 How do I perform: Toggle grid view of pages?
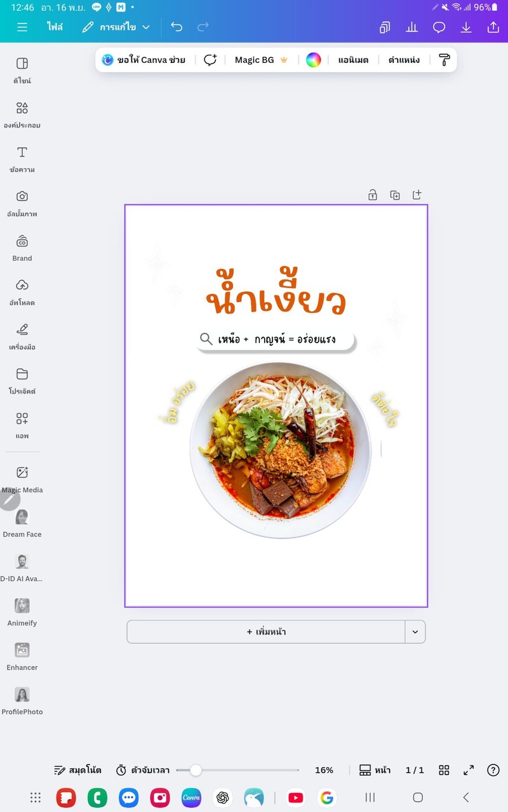coord(444,770)
